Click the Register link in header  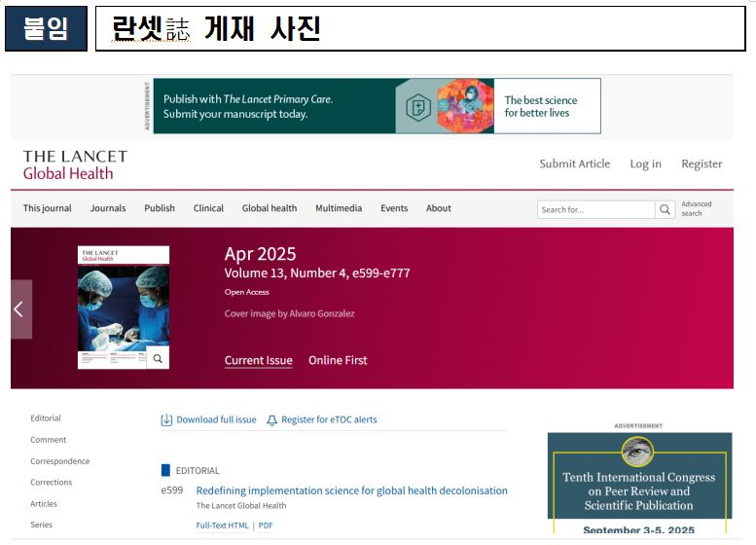click(x=702, y=163)
